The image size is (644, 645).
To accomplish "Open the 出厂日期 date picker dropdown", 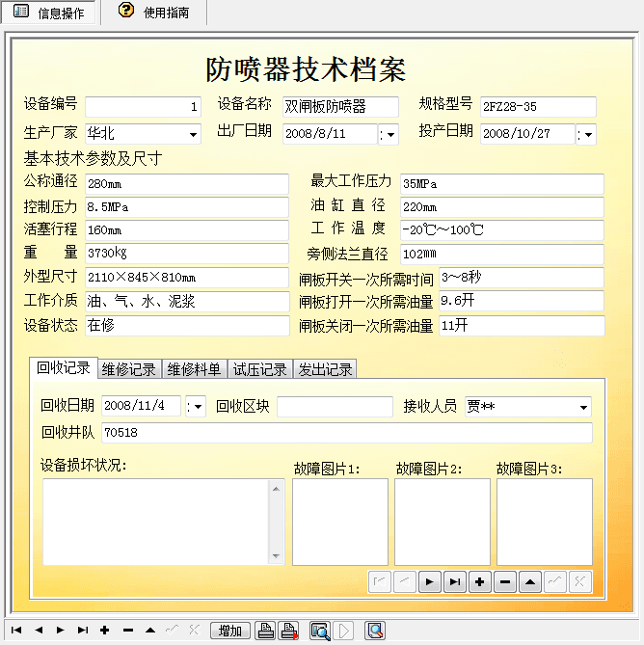I will click(389, 135).
